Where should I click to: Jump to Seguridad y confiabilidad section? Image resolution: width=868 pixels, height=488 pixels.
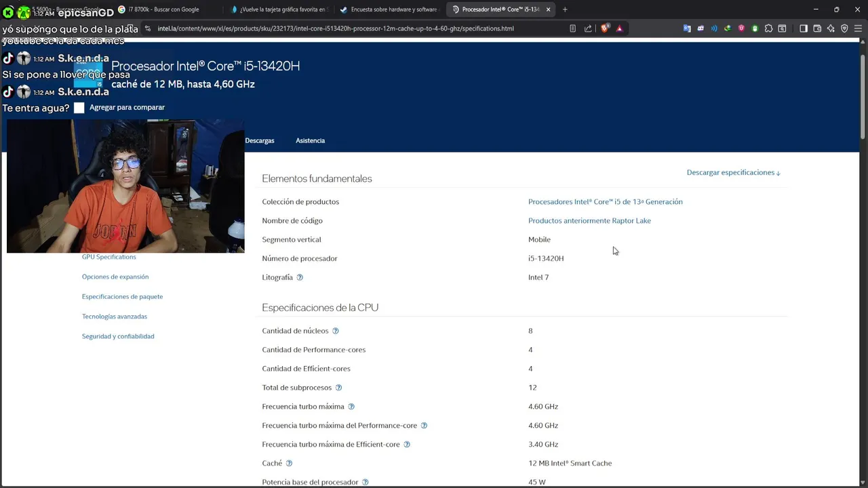tap(118, 336)
